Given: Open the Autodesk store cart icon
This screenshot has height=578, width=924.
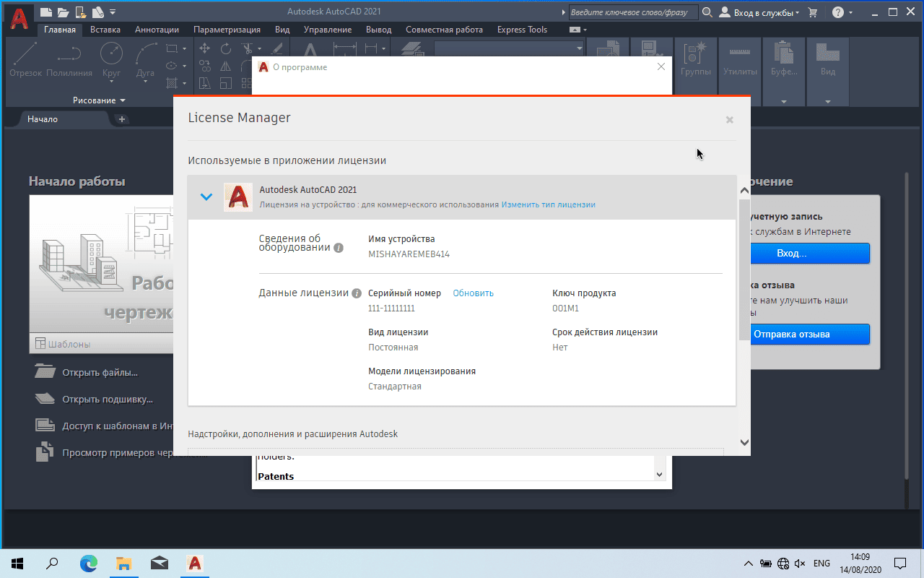Looking at the screenshot, I should (813, 12).
